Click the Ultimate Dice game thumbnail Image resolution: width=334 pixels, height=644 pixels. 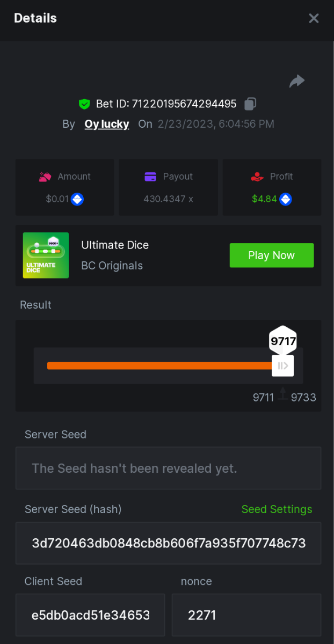coord(46,255)
